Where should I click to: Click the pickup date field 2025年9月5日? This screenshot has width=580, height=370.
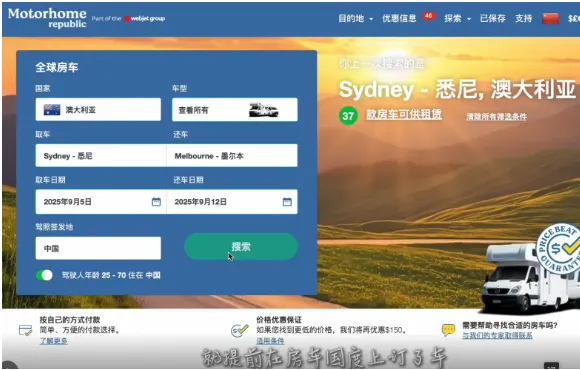coord(101,202)
